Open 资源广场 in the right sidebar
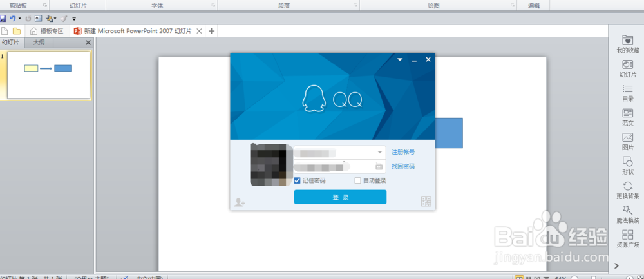 click(627, 239)
